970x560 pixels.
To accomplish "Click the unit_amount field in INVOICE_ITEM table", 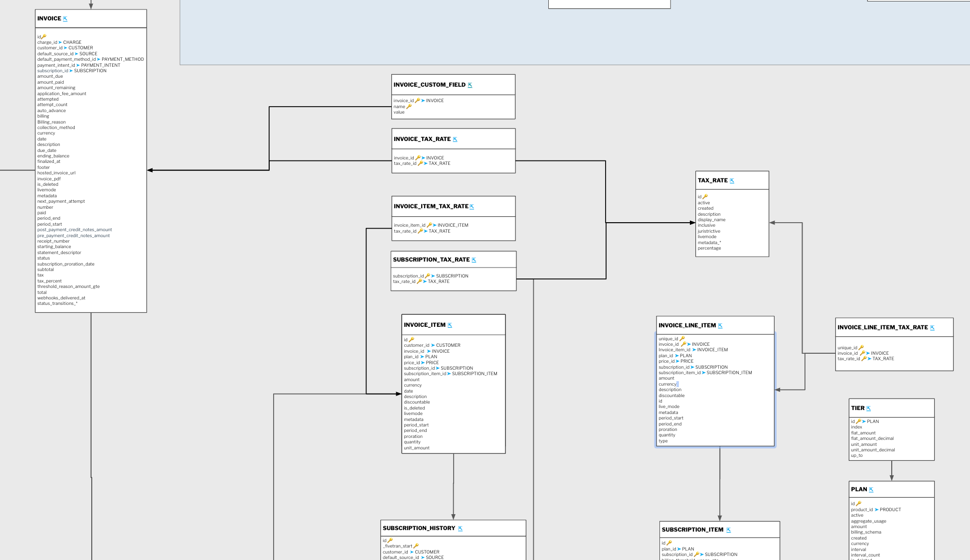I will click(416, 448).
